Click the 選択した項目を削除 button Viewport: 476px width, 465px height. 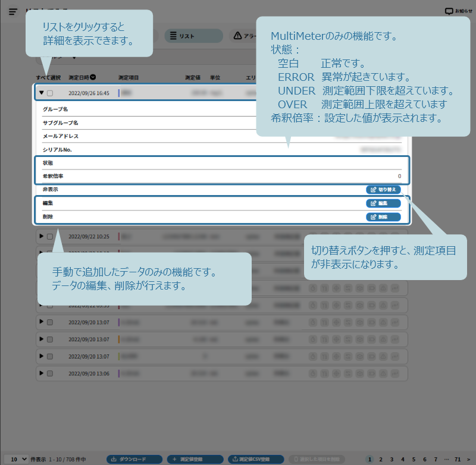click(317, 459)
